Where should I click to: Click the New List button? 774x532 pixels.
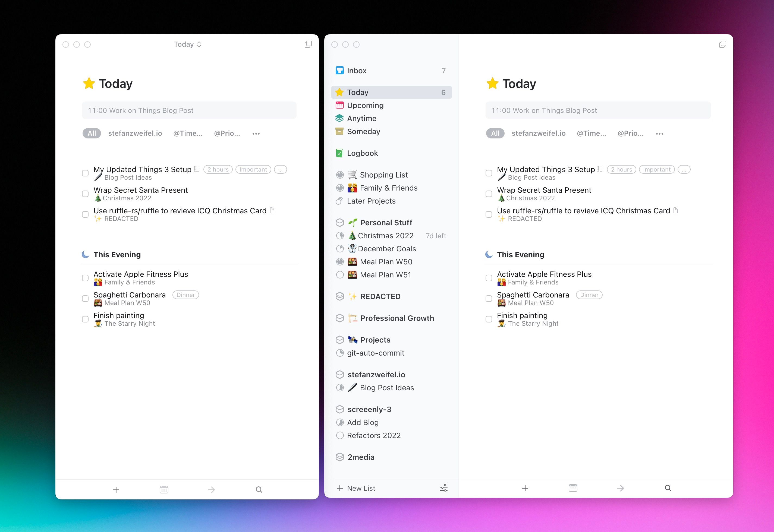(360, 488)
